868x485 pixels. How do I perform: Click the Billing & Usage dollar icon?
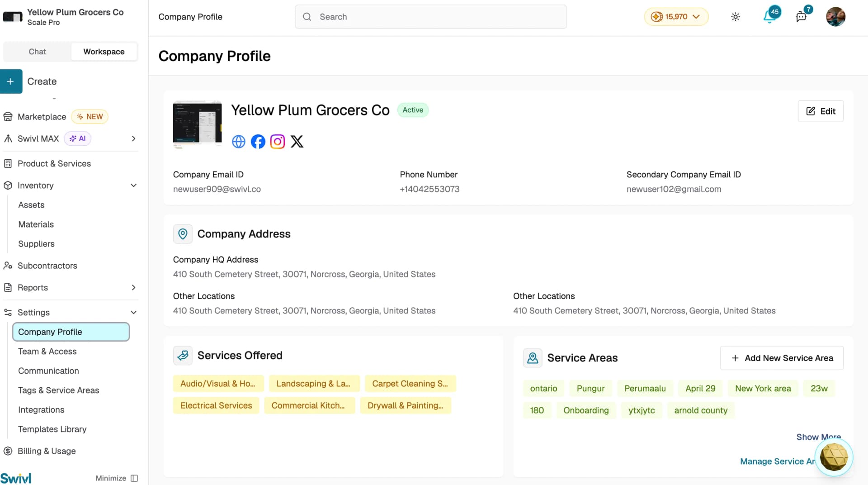[x=8, y=451]
